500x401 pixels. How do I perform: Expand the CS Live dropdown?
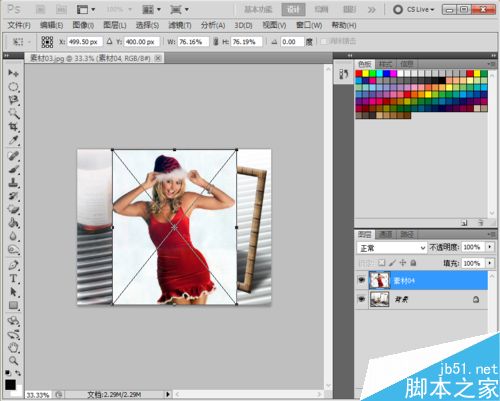pyautogui.click(x=413, y=9)
